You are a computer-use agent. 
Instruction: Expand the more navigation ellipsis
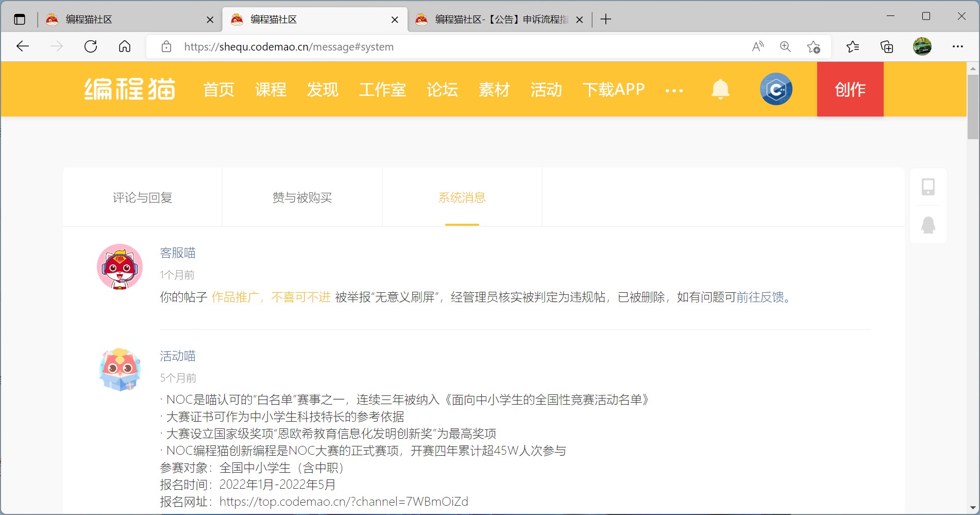pos(674,91)
